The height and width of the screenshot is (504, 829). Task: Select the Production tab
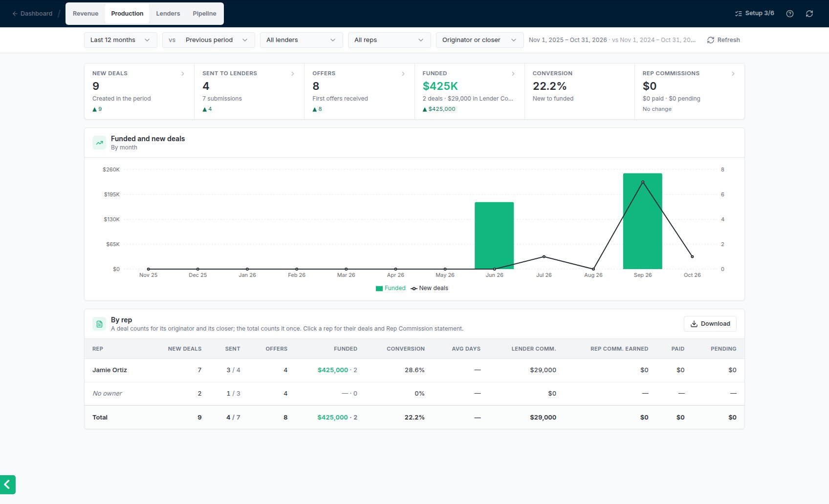click(127, 14)
